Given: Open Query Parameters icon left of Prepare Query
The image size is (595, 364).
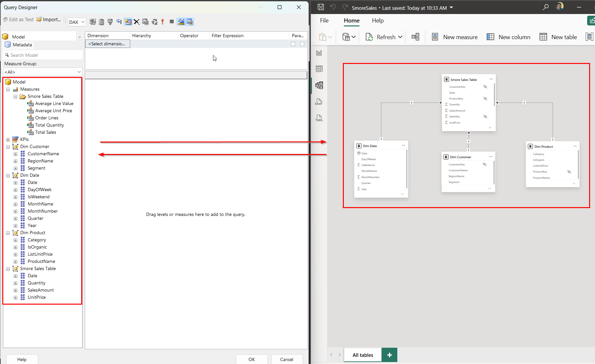Looking at the screenshot, I should 145,22.
